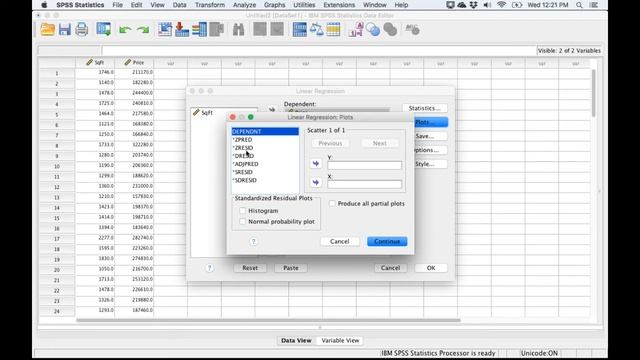Open help in Linear Regression dialog

[209, 268]
